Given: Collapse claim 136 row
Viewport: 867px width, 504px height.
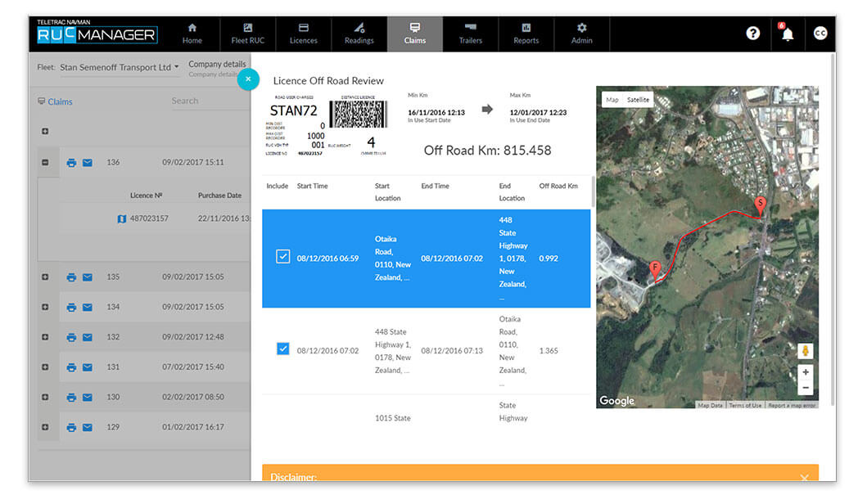Looking at the screenshot, I should [x=45, y=163].
